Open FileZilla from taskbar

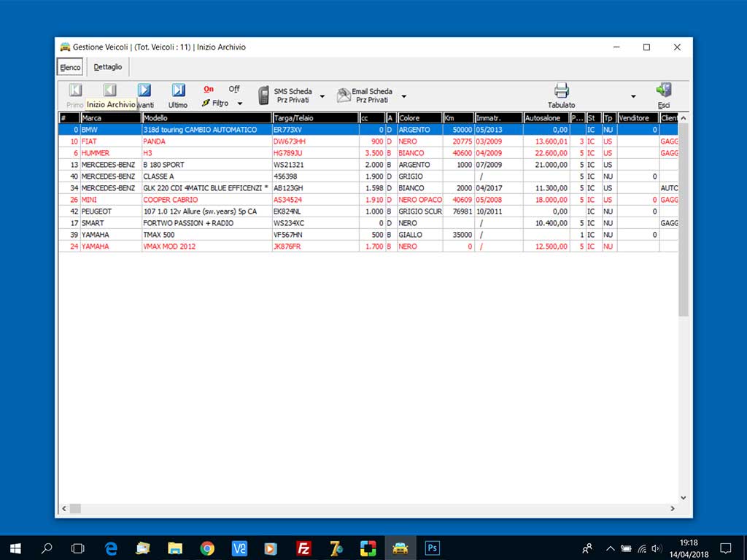pyautogui.click(x=303, y=548)
